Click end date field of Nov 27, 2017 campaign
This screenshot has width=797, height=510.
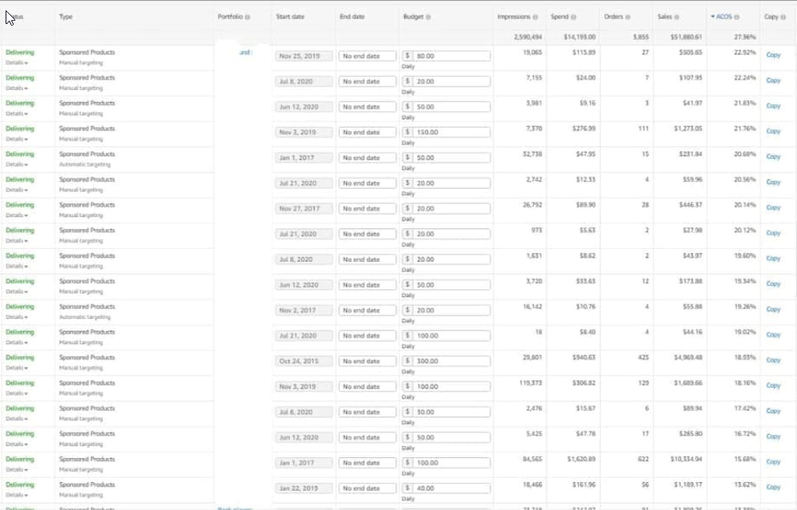tap(367, 208)
